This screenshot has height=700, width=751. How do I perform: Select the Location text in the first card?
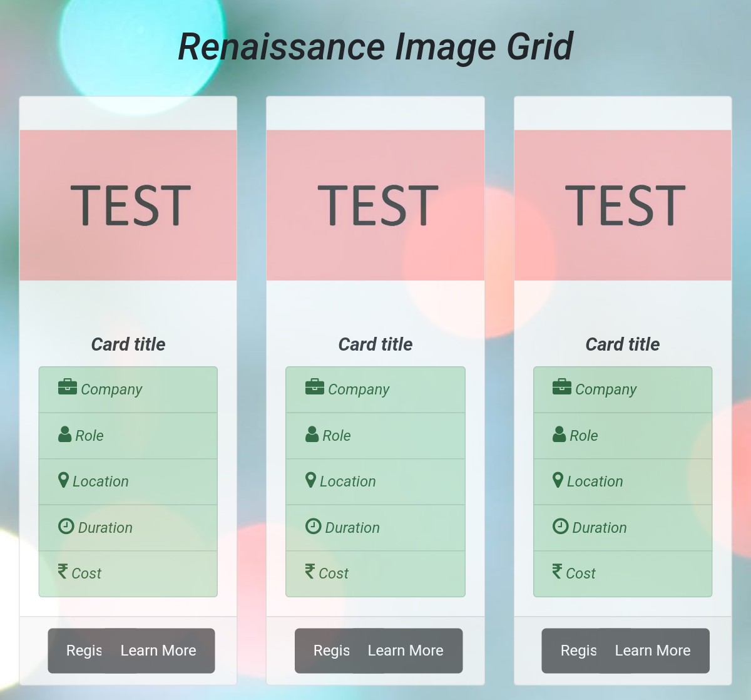(101, 481)
